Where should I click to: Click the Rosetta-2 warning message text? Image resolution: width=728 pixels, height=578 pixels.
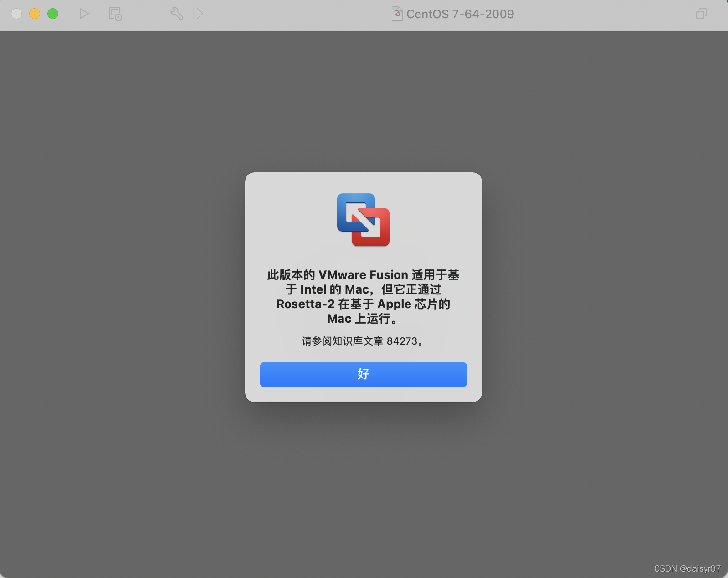[363, 296]
